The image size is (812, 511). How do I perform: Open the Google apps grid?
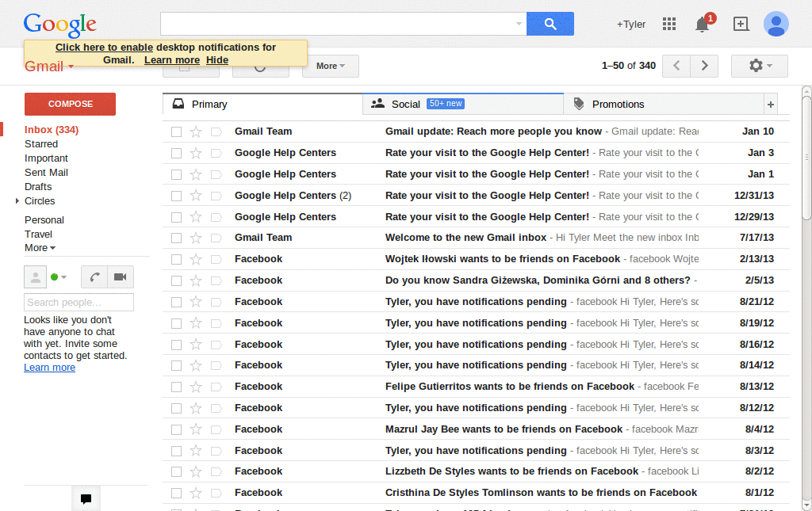coord(669,24)
